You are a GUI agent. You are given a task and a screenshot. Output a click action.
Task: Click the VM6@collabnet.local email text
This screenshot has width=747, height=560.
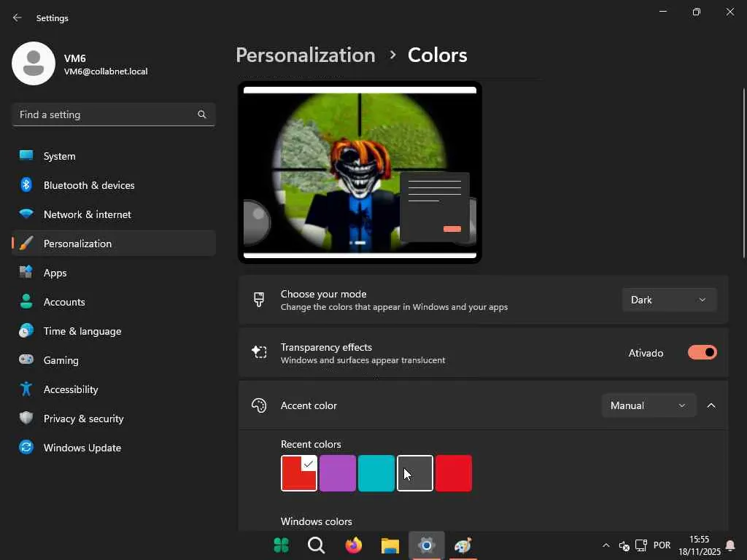coord(106,71)
